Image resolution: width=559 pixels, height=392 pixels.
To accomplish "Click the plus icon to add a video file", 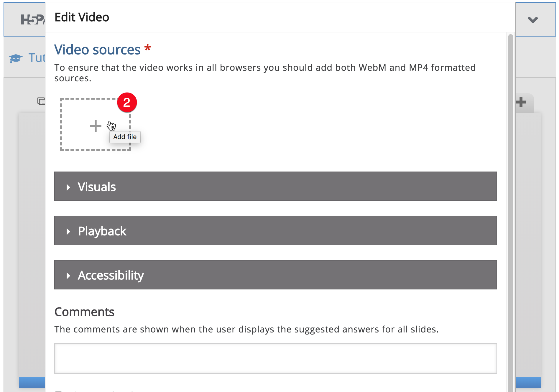I will tap(96, 126).
